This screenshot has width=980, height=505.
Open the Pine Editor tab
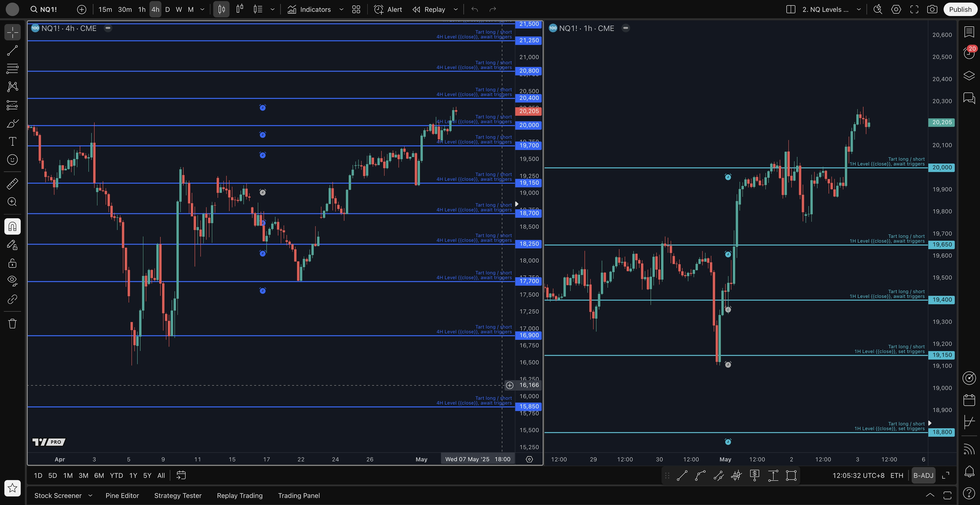click(122, 496)
